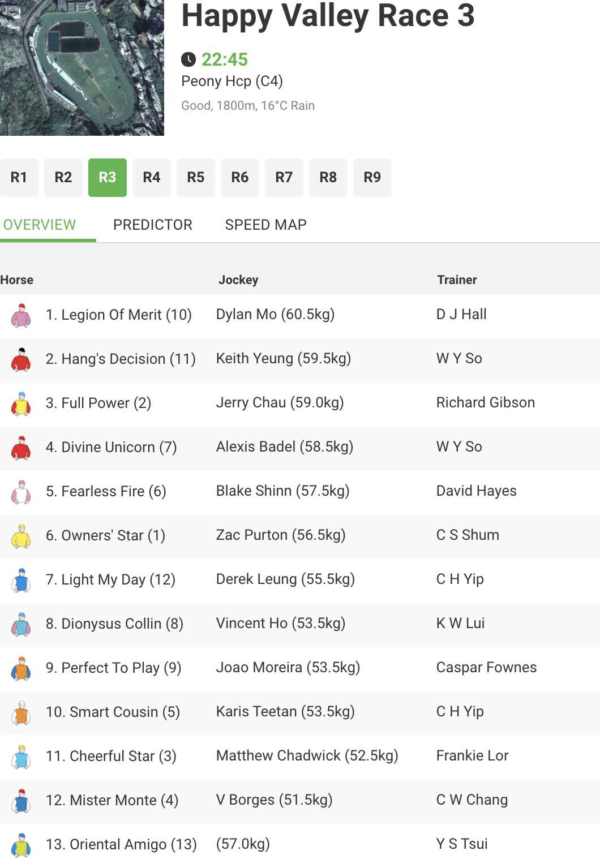Click Hang's Decision red silk icon
The image size is (600, 868).
pos(21,359)
